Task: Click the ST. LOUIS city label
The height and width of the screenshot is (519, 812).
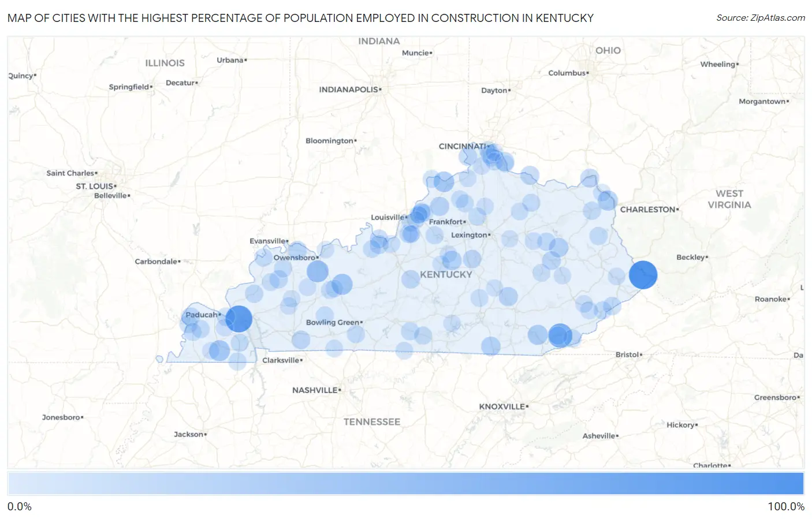Action: point(95,186)
